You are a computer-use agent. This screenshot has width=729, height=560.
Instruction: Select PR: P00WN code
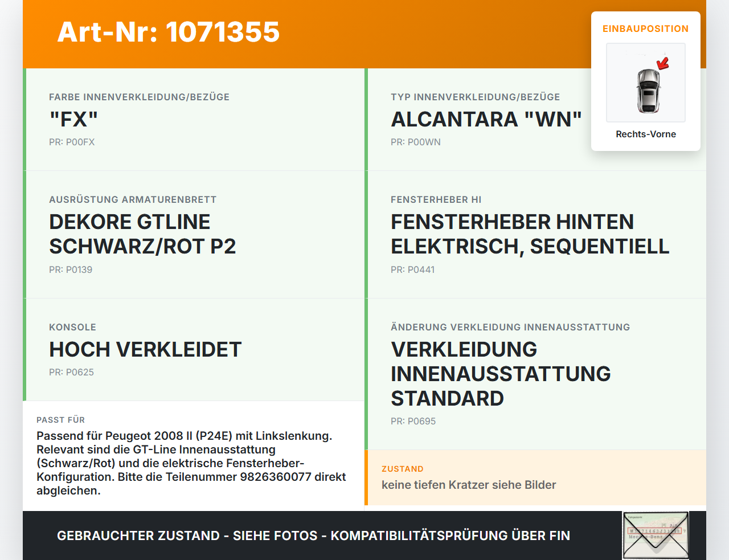416,142
